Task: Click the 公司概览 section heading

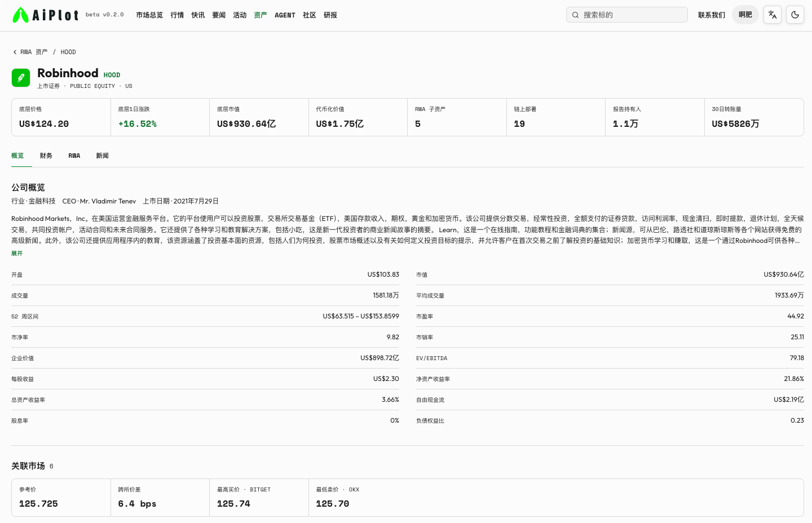Action: point(28,188)
